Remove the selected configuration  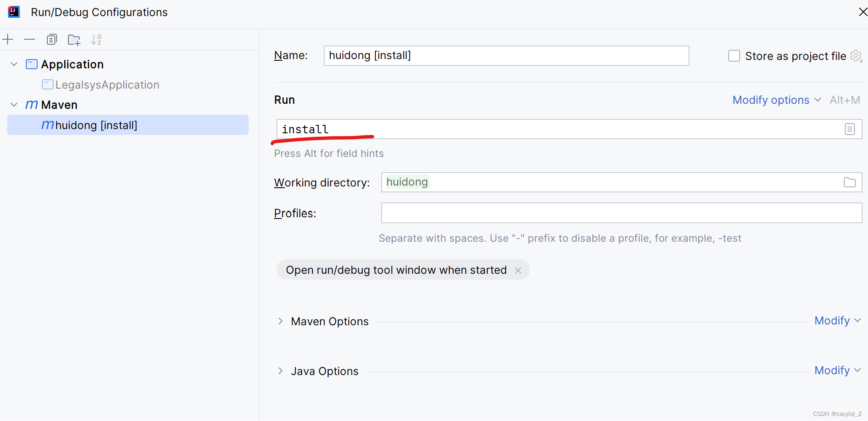pyautogui.click(x=30, y=39)
